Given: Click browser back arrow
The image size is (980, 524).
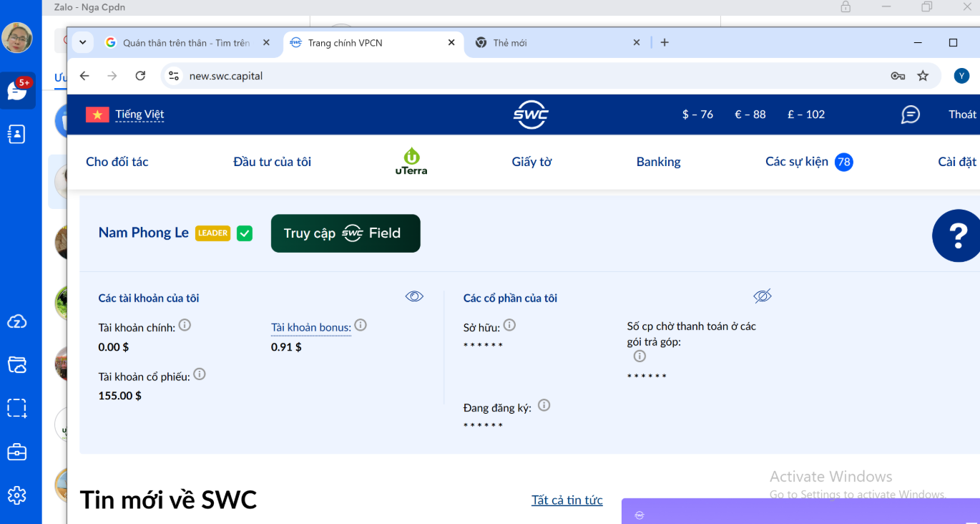Looking at the screenshot, I should click(x=84, y=76).
